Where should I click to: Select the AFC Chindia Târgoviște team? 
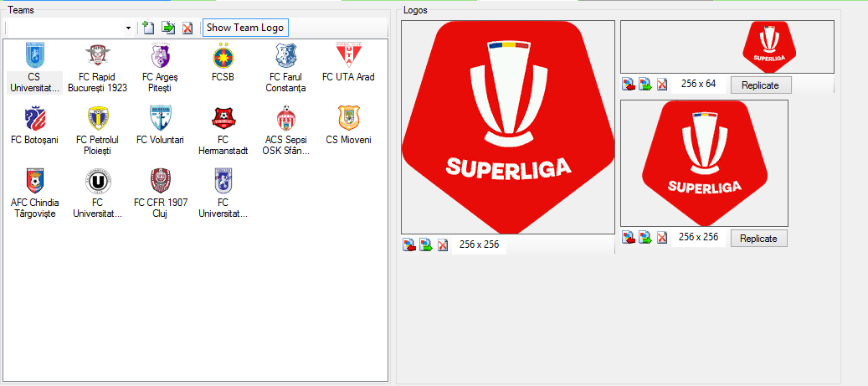pos(34,193)
